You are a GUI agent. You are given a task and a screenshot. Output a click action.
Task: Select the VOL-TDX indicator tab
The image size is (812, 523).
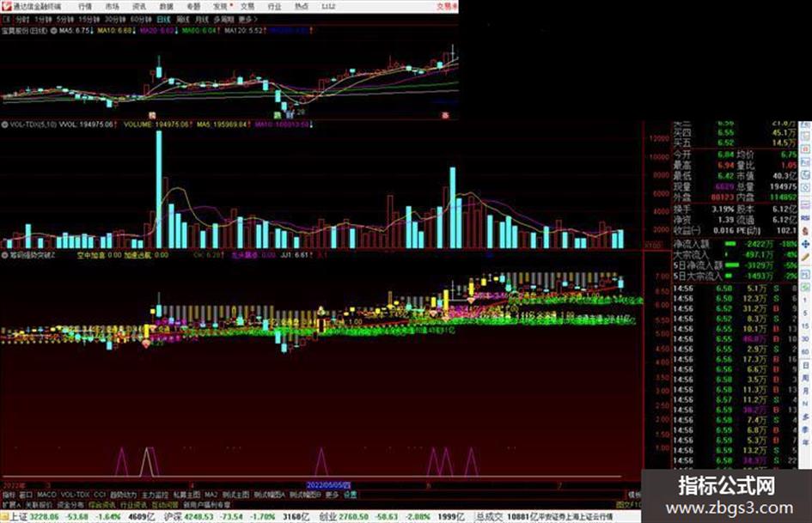point(76,495)
